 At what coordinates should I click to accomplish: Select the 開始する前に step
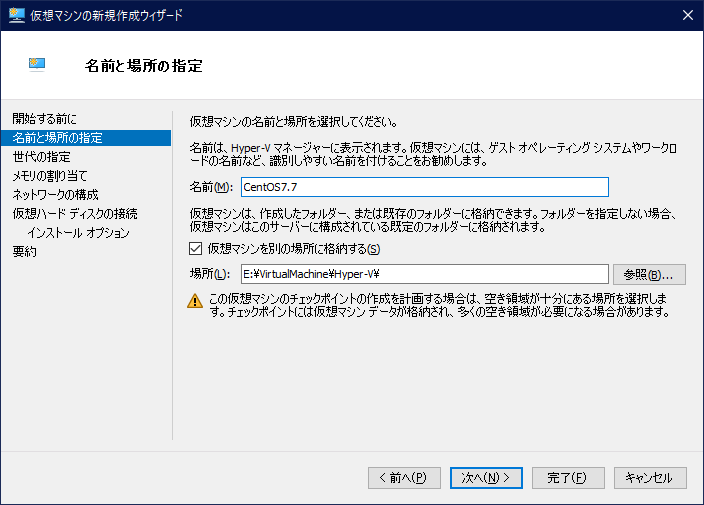pos(44,119)
